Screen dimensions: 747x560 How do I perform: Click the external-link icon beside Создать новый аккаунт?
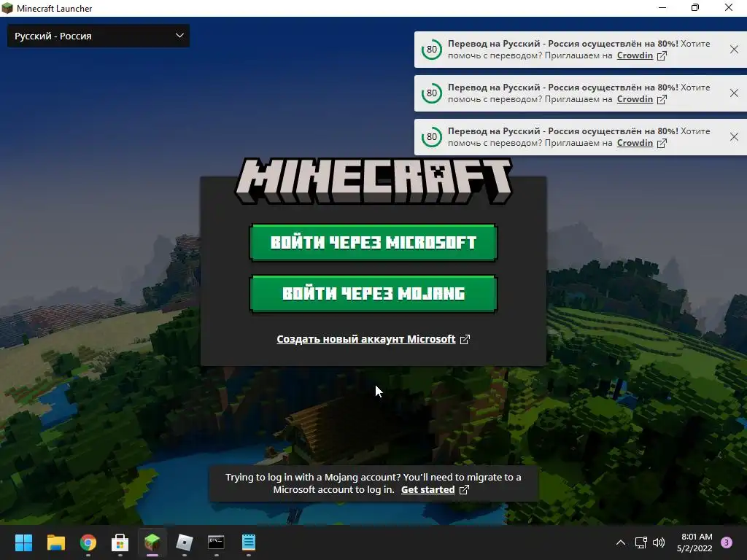click(x=465, y=339)
